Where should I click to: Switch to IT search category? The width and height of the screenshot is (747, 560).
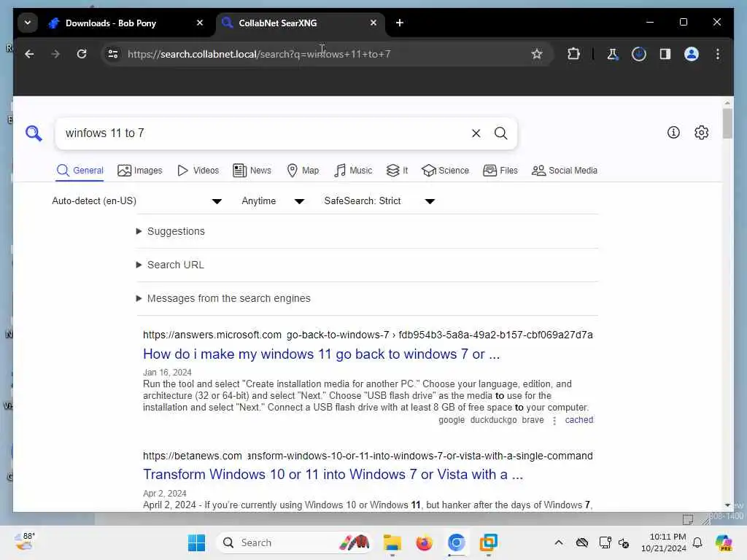398,171
